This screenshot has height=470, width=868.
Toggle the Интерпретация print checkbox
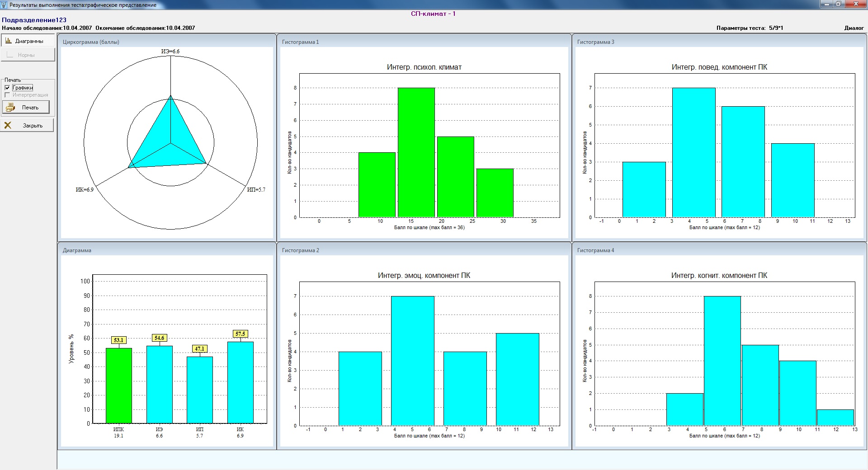coord(7,95)
